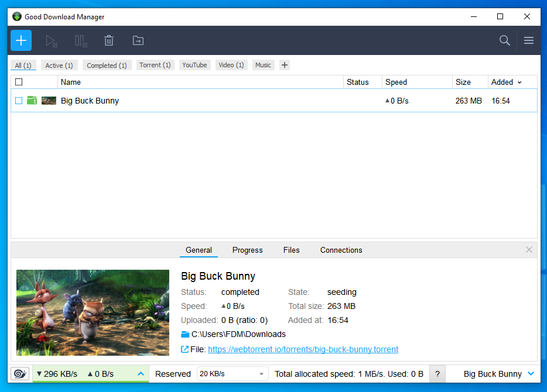Delete the download using the trash icon

(109, 40)
